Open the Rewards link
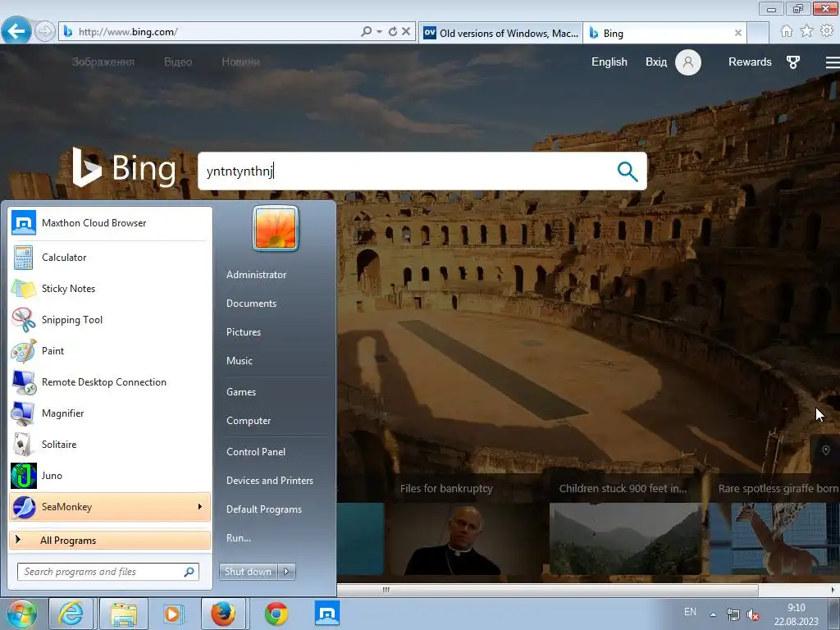The width and height of the screenshot is (840, 630). (750, 62)
